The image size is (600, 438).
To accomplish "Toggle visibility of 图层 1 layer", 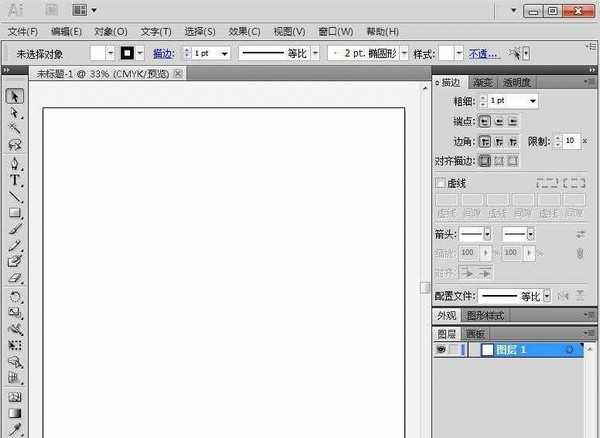I will click(x=441, y=351).
